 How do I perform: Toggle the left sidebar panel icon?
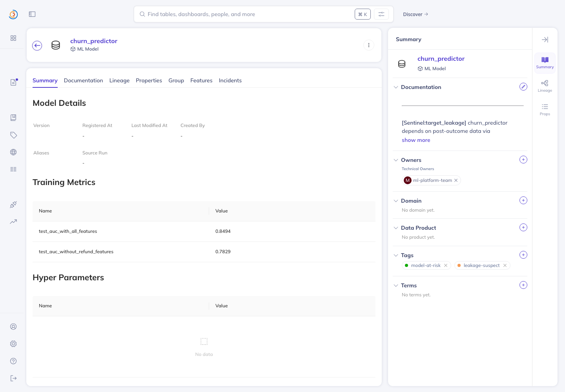(32, 14)
